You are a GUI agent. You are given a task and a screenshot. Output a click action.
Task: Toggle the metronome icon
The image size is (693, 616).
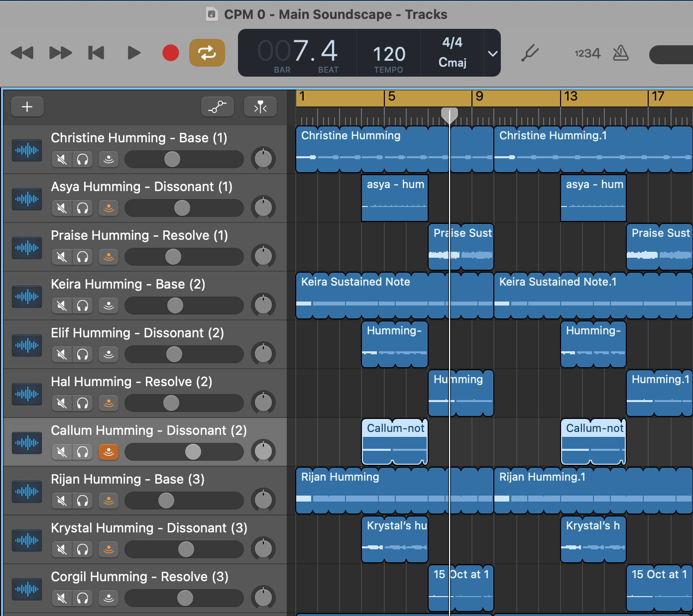click(620, 53)
